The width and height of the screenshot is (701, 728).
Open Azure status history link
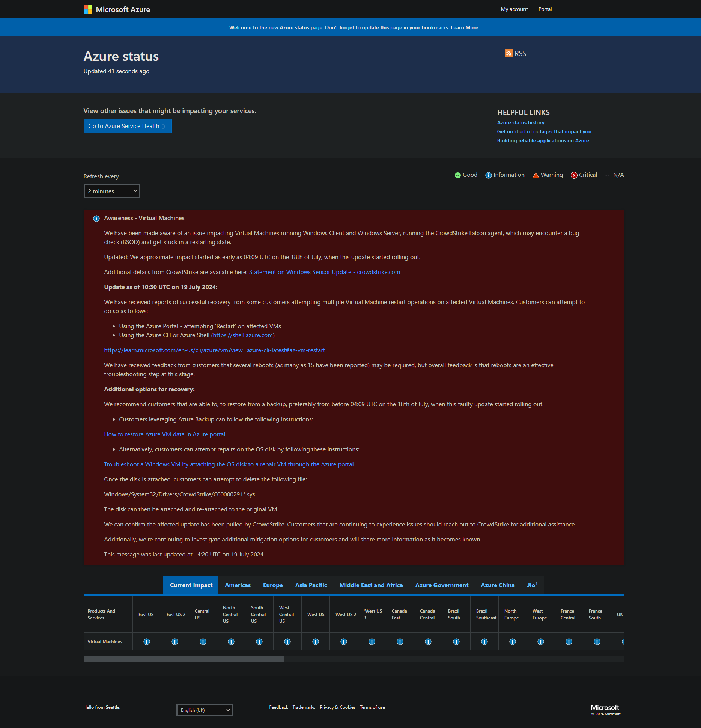pos(521,122)
